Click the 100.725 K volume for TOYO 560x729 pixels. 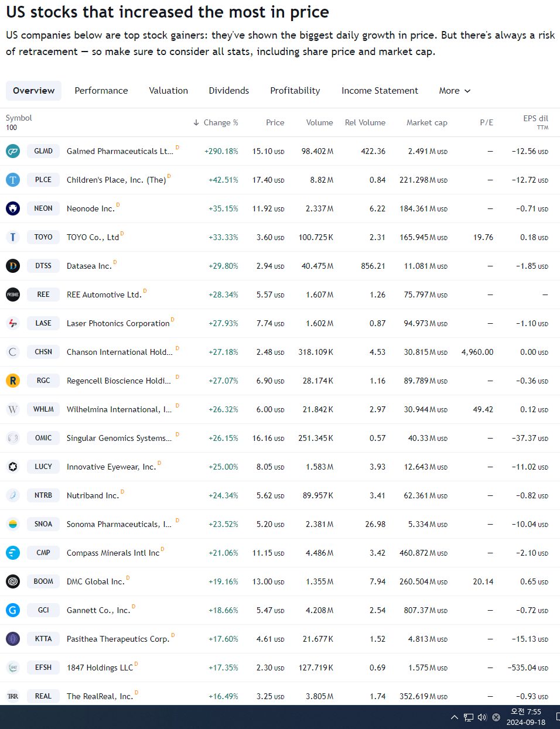[316, 237]
